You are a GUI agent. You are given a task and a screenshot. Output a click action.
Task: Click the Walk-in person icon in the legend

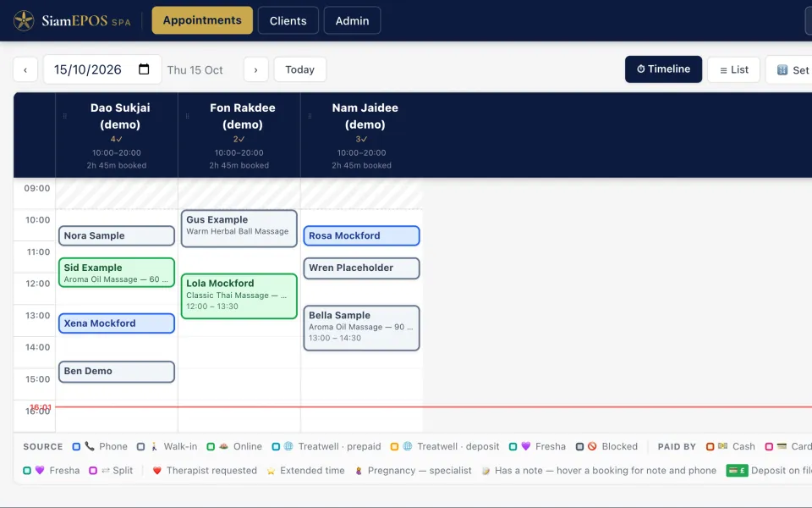(154, 446)
